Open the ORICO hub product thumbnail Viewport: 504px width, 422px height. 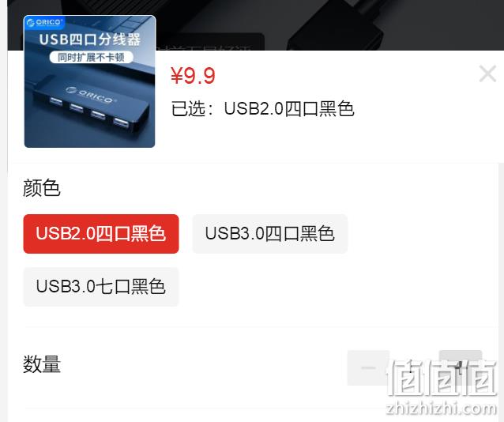90,81
